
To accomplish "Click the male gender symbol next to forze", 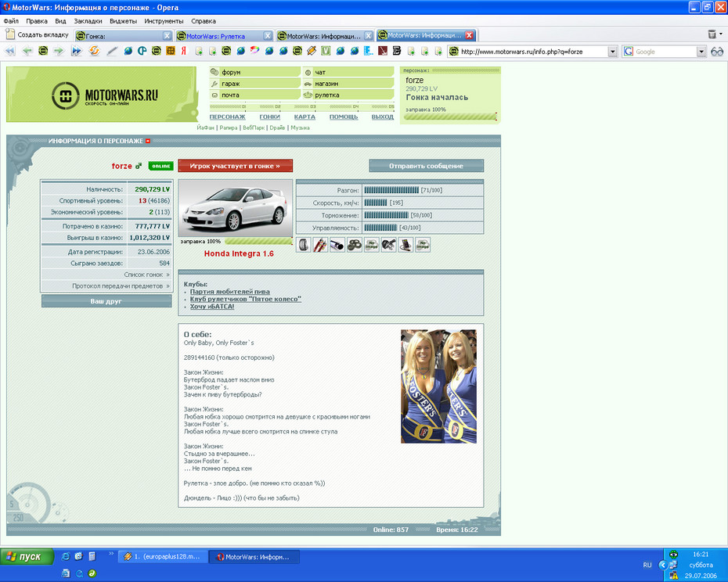I will point(139,166).
